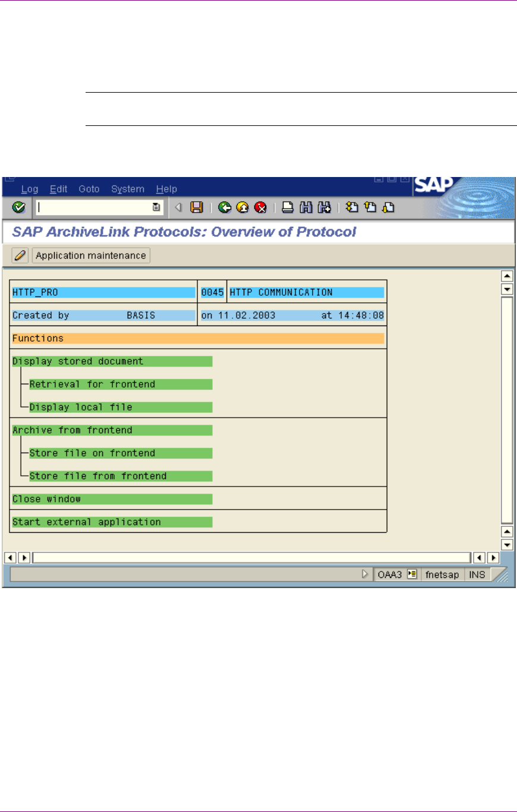Open the Log menu
The width and height of the screenshot is (517, 812).
pos(29,189)
